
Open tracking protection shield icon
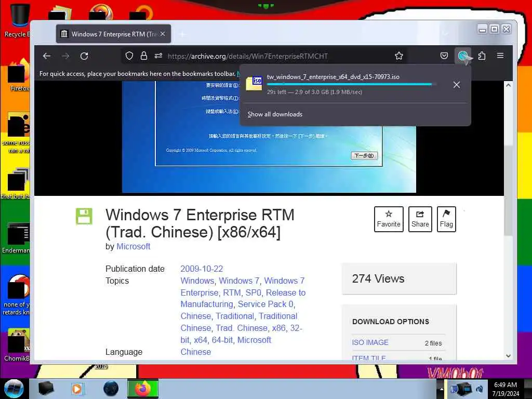[x=129, y=56]
